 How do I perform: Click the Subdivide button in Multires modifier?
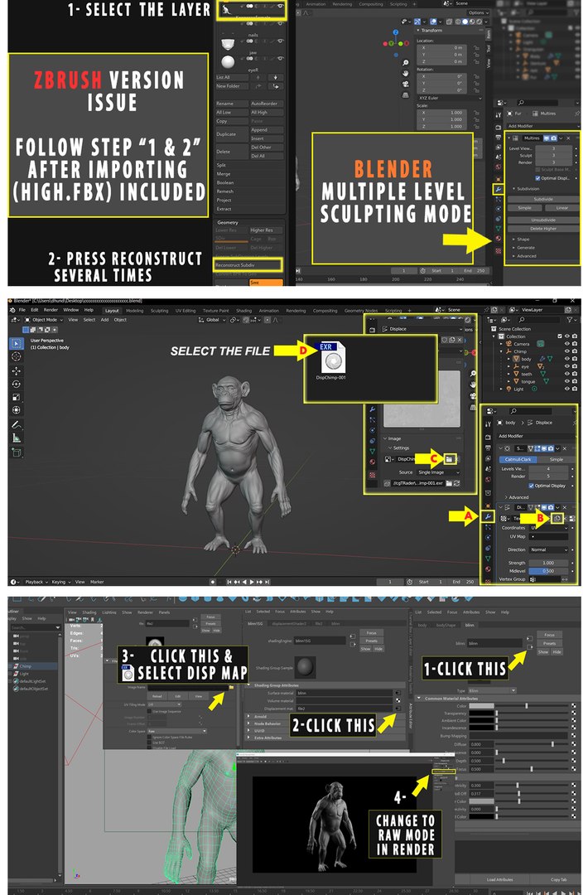542,199
